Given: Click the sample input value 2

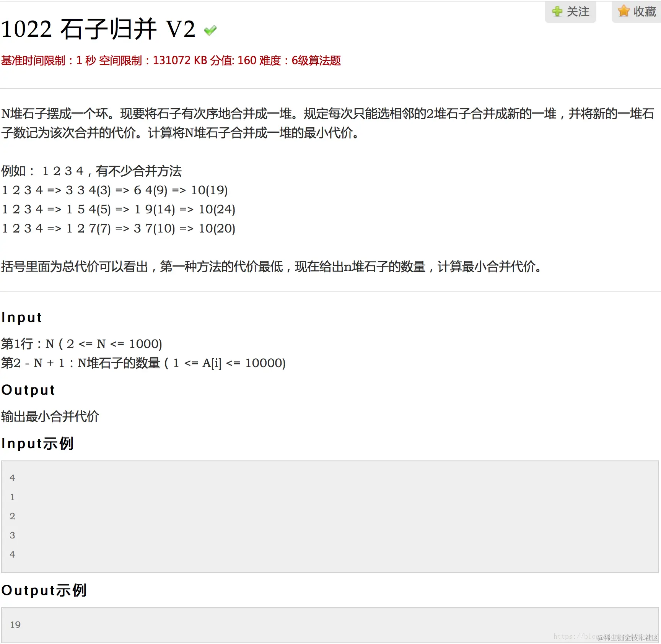Looking at the screenshot, I should tap(12, 516).
